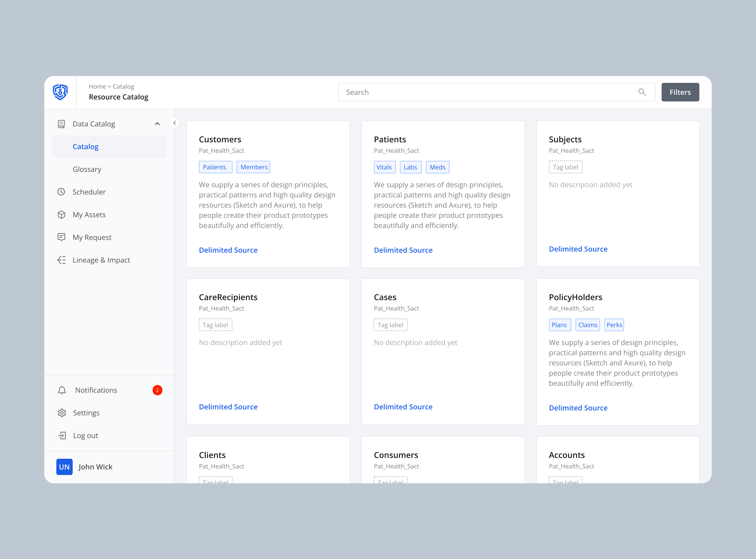Click the Plans tag
756x559 pixels.
click(x=560, y=325)
